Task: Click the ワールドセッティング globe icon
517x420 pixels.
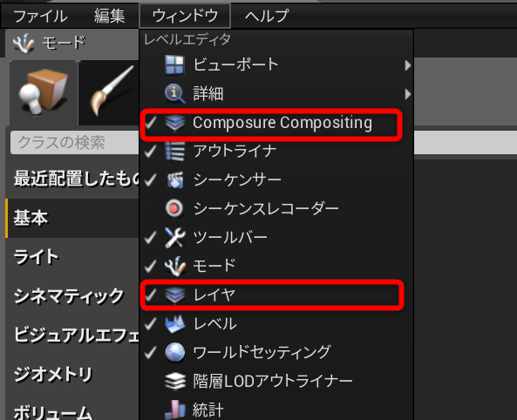Action: point(174,352)
